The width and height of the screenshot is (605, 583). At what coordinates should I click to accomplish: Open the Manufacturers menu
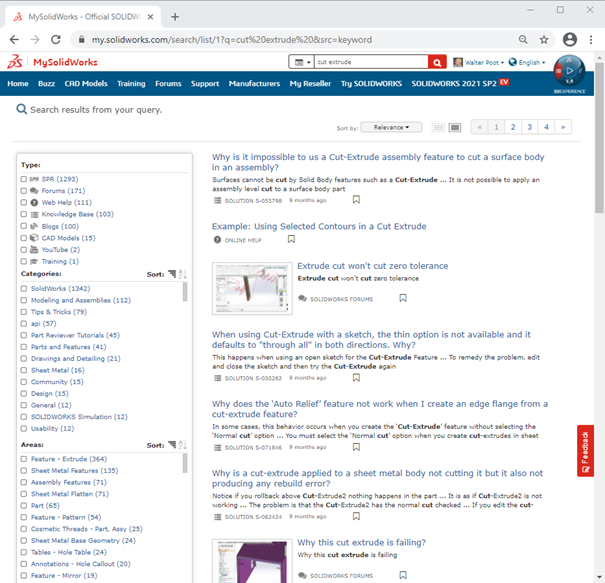[254, 83]
